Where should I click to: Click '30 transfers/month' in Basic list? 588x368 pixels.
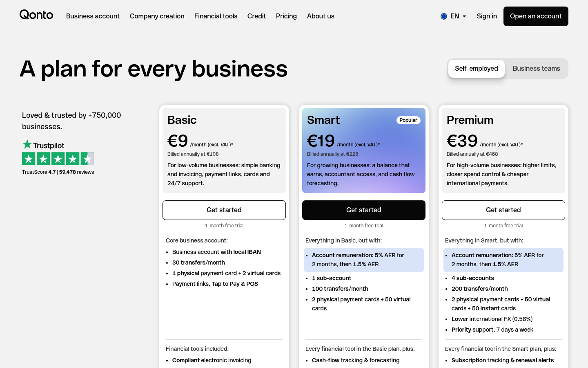click(x=198, y=263)
